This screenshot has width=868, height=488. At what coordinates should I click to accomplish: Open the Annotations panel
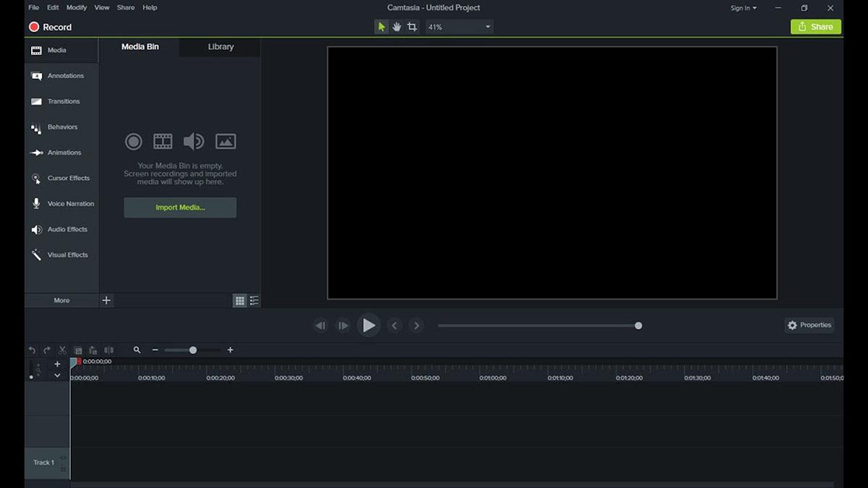pyautogui.click(x=61, y=76)
